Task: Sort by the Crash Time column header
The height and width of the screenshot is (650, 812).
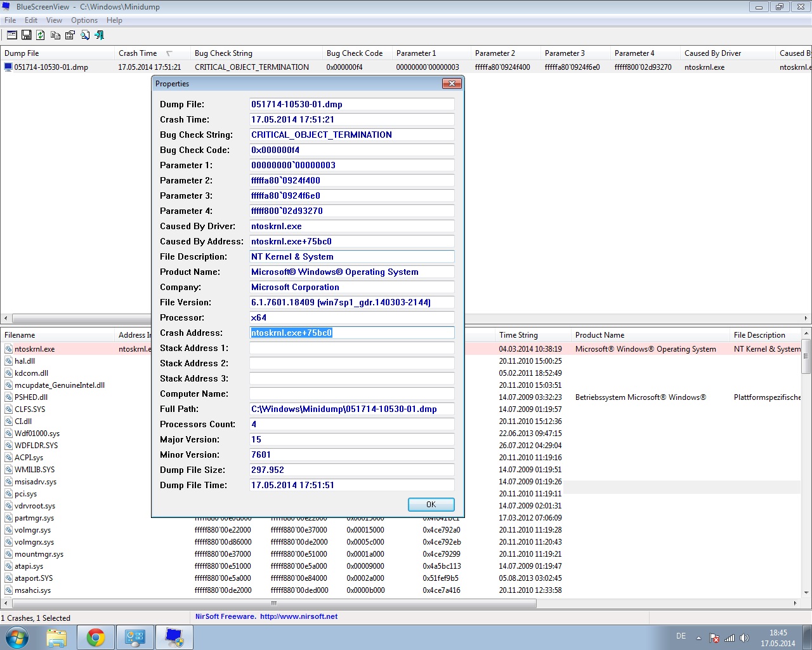Action: [152, 53]
